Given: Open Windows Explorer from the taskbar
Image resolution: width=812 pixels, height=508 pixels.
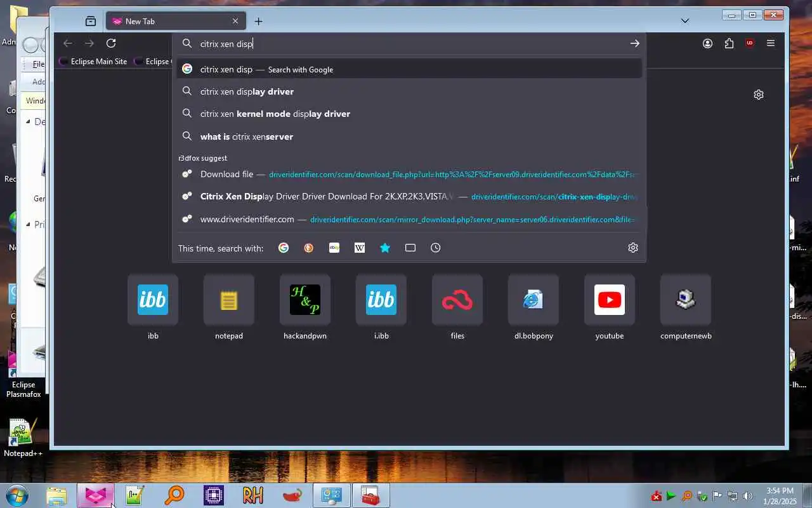Looking at the screenshot, I should pos(56,496).
